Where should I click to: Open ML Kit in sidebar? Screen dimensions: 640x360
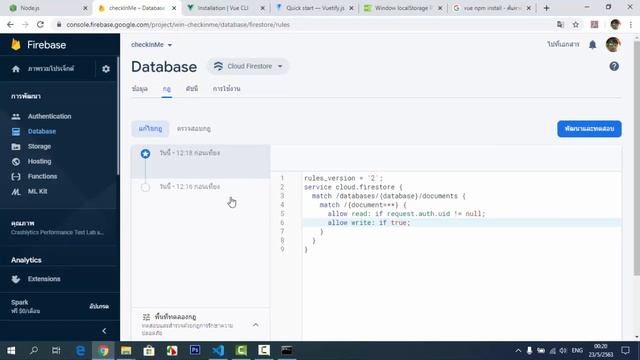pyautogui.click(x=37, y=191)
